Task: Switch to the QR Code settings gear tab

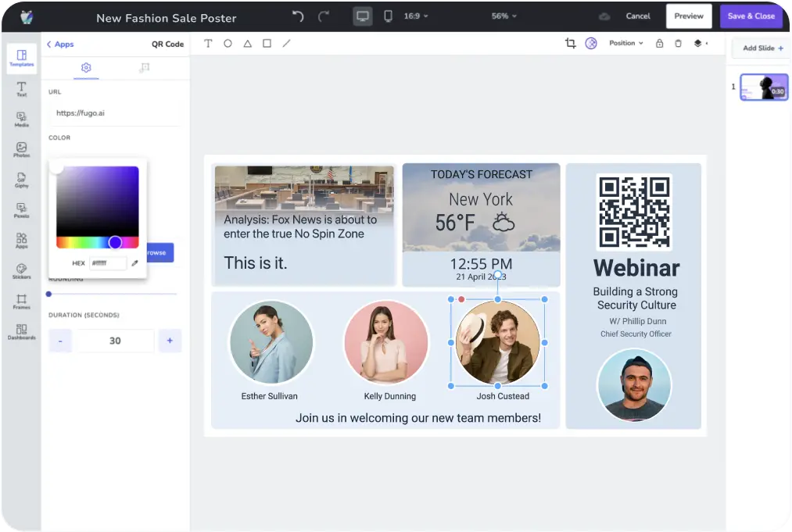Action: [x=86, y=69]
